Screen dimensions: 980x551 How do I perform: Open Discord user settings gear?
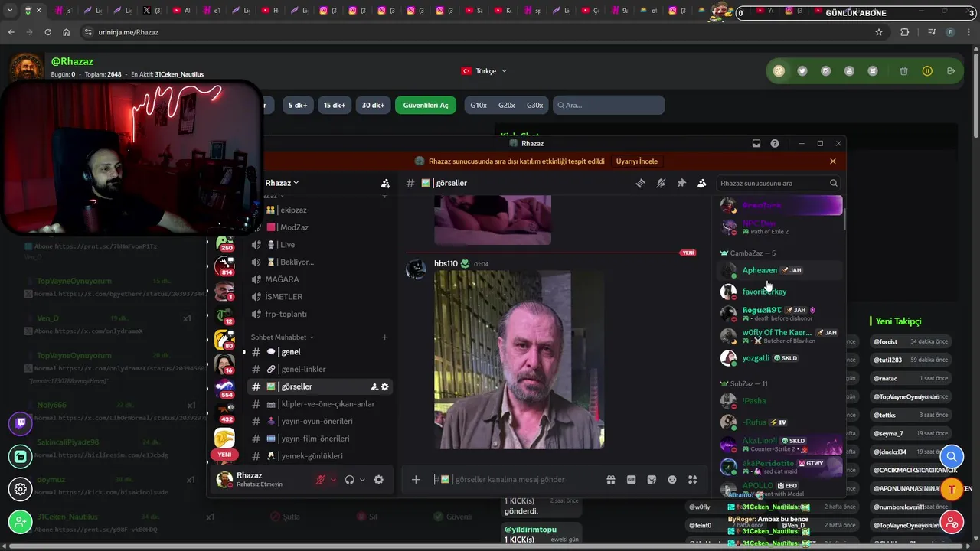(x=378, y=480)
